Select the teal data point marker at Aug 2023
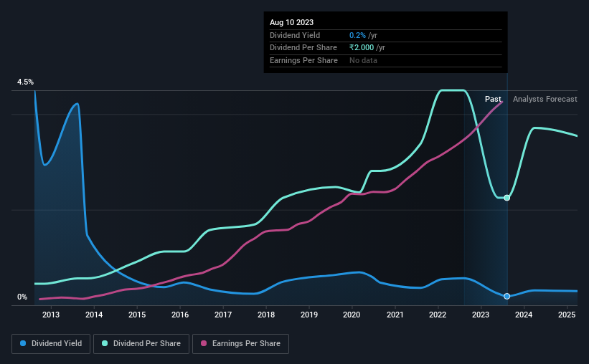The image size is (589, 364). pos(506,198)
